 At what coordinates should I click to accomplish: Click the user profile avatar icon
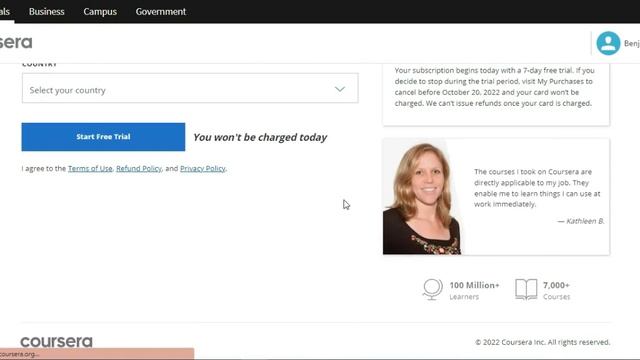(x=608, y=43)
